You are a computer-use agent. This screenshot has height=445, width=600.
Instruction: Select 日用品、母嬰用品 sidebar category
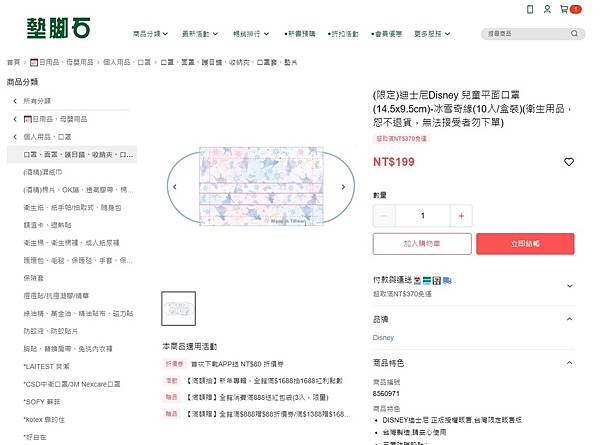coord(55,119)
